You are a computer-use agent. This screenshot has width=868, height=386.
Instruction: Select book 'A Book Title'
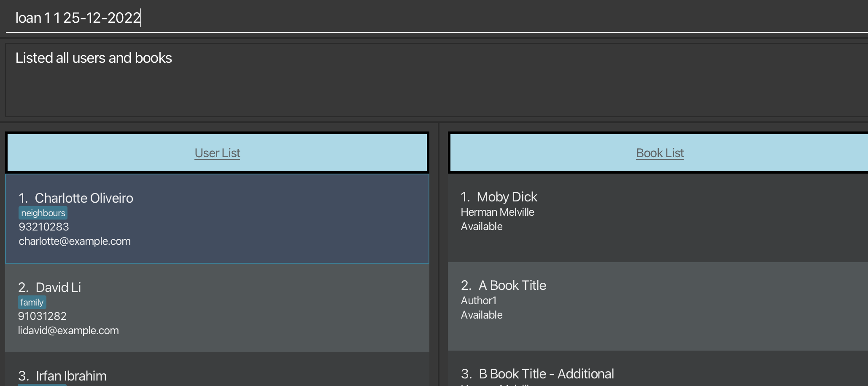(512, 285)
